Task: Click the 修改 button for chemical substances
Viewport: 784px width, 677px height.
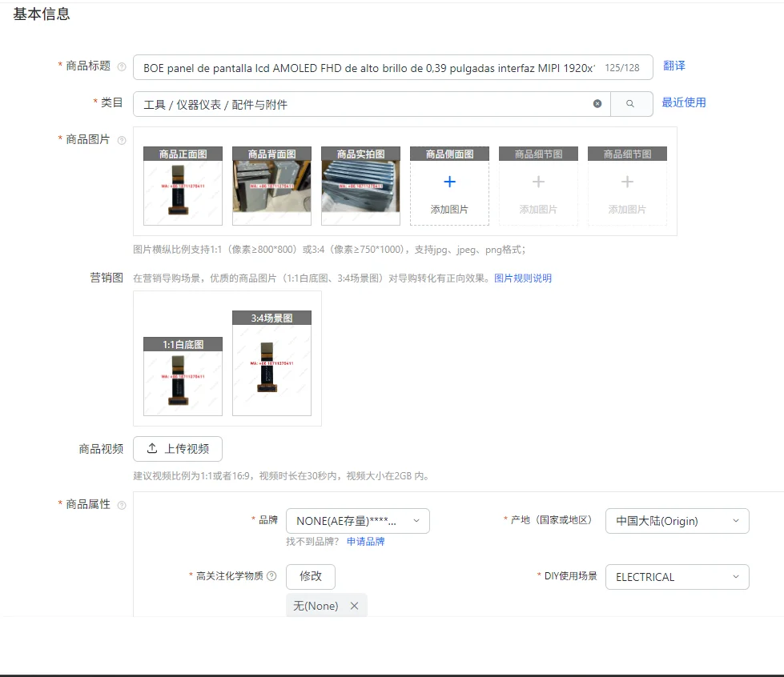Action: coord(311,577)
